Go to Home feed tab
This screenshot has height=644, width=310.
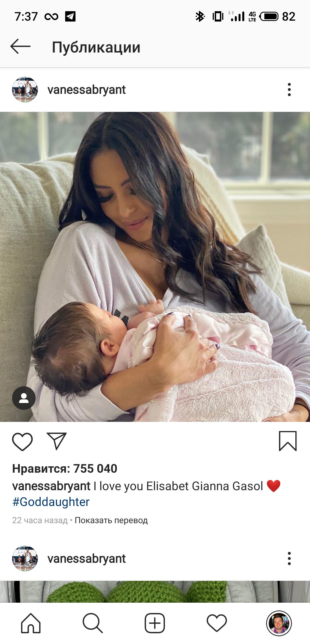(x=31, y=623)
